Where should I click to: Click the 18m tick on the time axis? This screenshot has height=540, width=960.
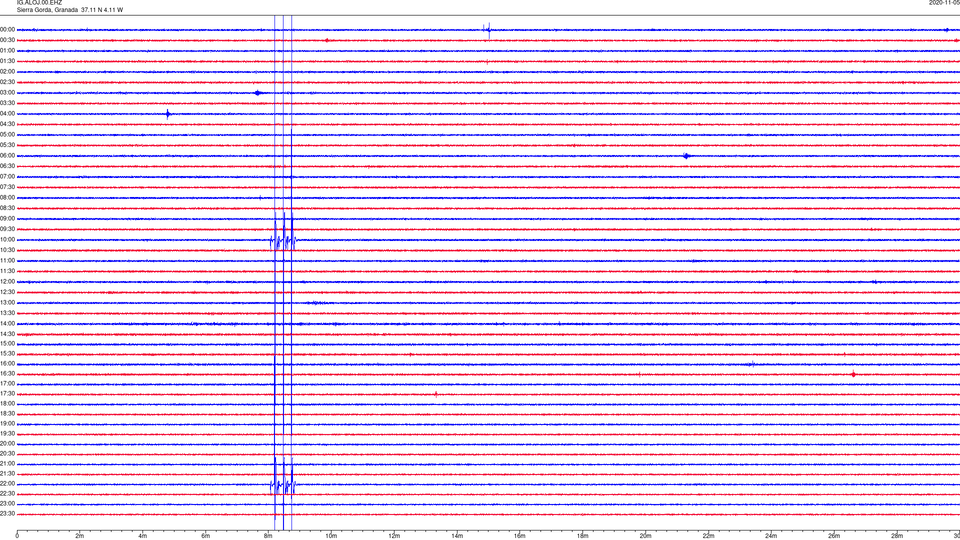click(x=583, y=536)
